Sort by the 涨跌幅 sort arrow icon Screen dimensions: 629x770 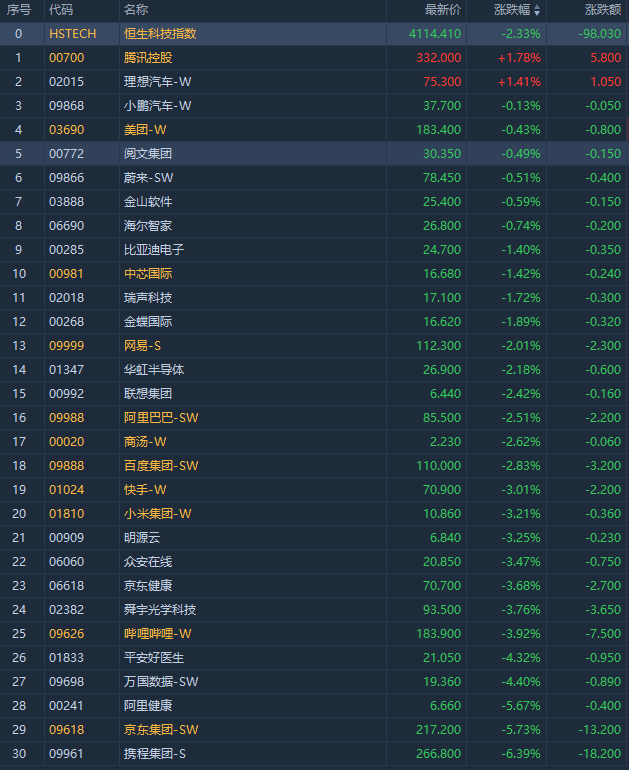(537, 10)
